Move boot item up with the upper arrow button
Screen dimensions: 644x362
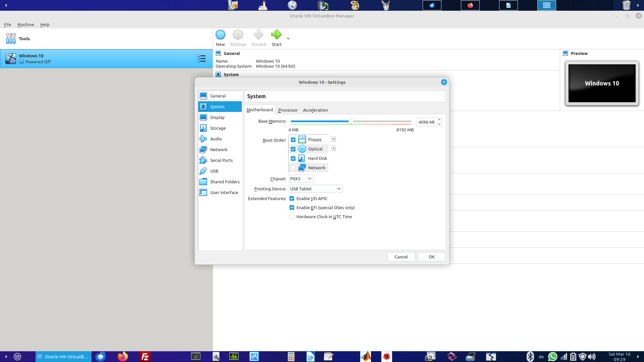tap(333, 139)
